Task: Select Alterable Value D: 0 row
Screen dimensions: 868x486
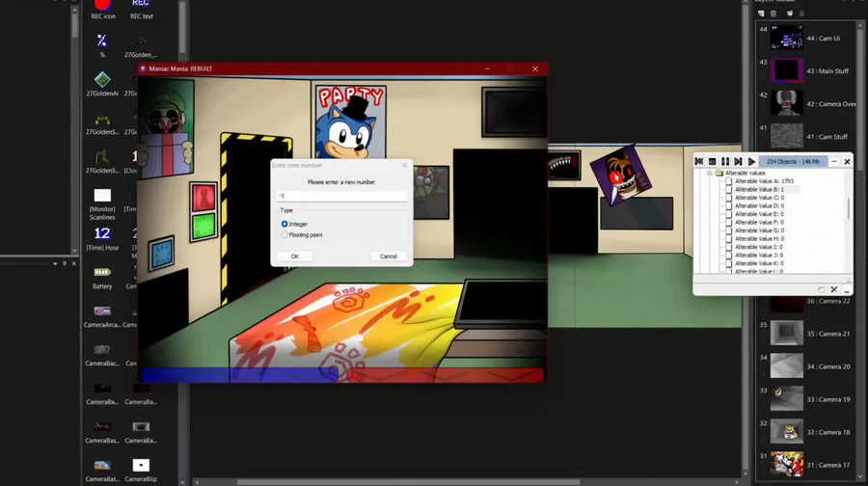Action: pyautogui.click(x=759, y=206)
